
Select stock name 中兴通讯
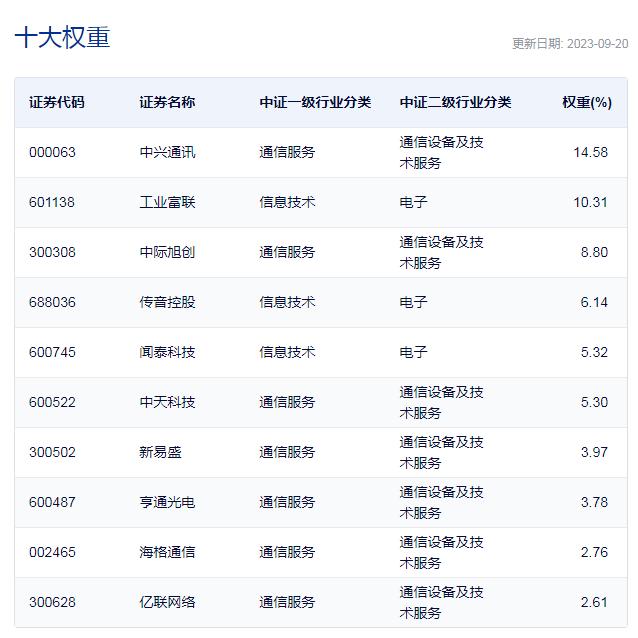coord(167,153)
